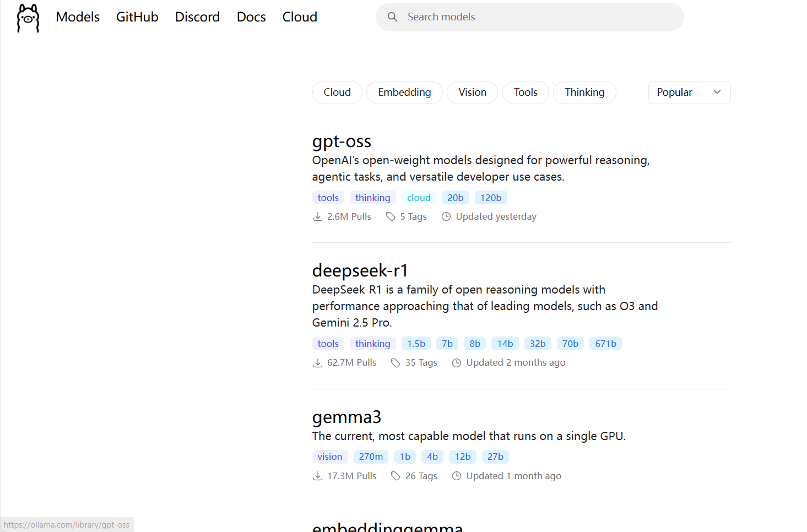Click the gpt-oss description text
Image resolution: width=807 pixels, height=532 pixels.
(481, 169)
